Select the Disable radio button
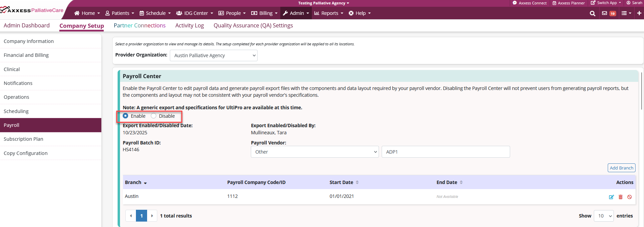This screenshot has width=644, height=227. [154, 116]
